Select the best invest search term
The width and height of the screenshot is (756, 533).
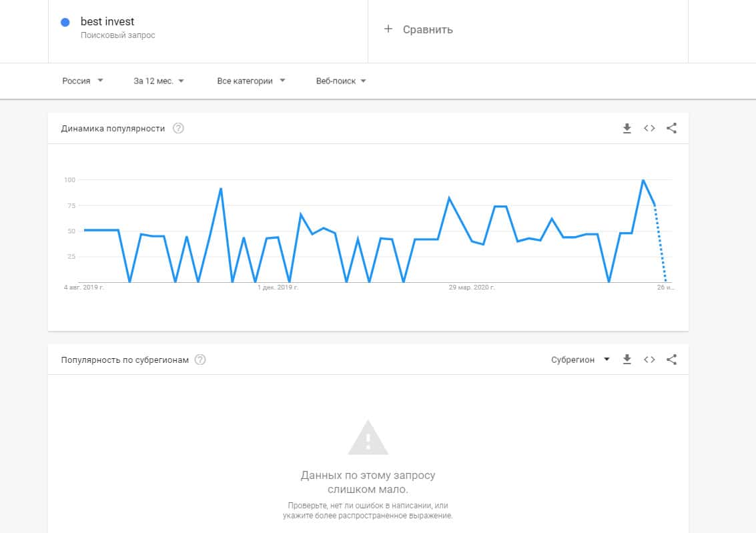click(x=107, y=22)
